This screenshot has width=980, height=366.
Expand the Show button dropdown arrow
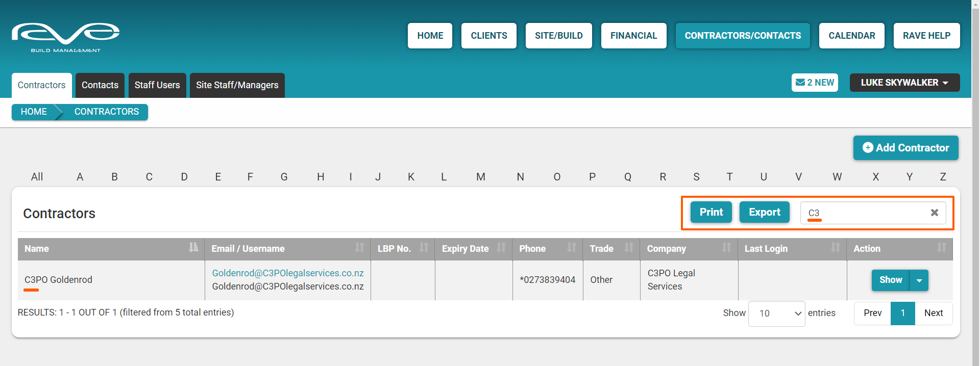(919, 280)
